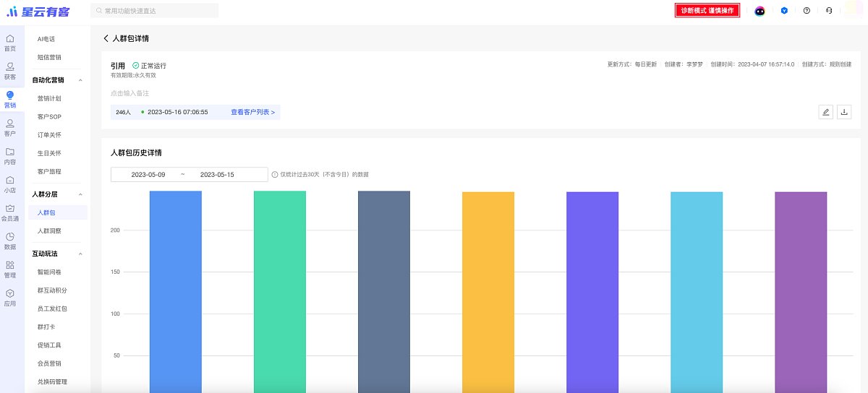Click the 创建方式:规则创建 text
868x393 pixels.
827,64
